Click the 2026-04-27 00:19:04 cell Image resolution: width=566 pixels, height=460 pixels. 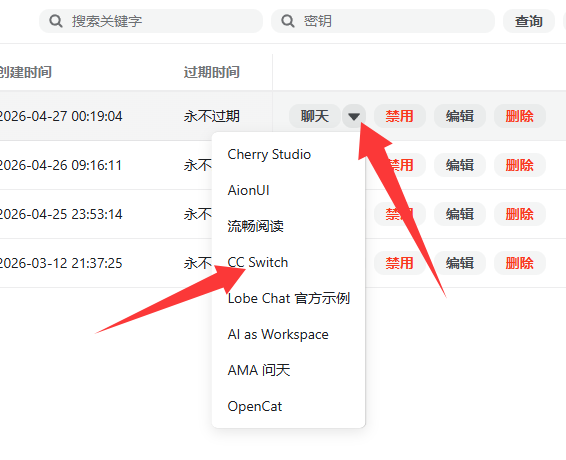[61, 116]
